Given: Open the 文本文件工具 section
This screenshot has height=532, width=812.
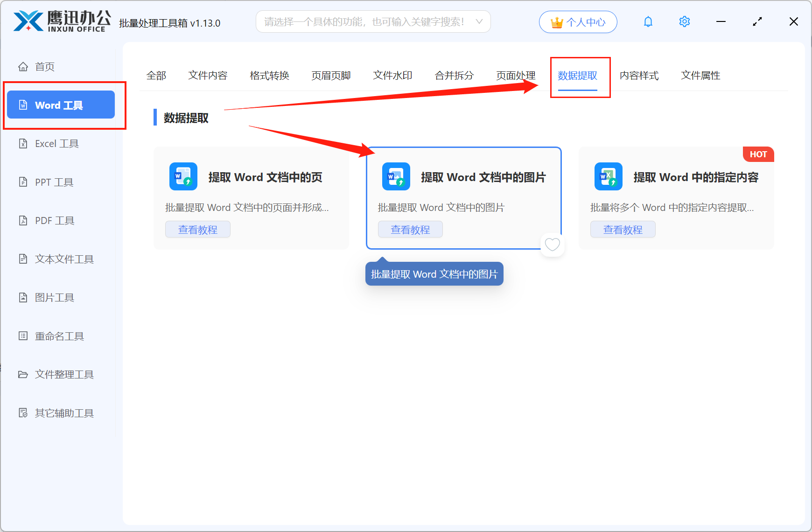Looking at the screenshot, I should tap(63, 259).
